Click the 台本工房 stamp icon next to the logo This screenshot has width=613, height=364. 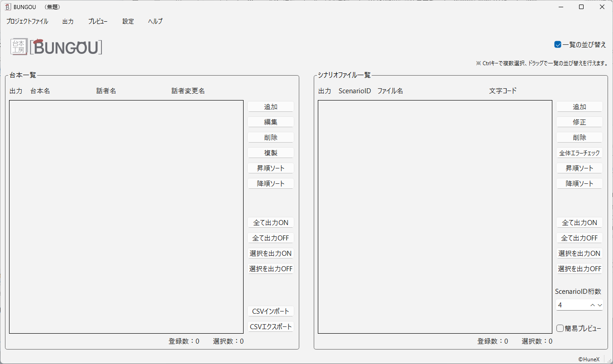click(x=19, y=47)
